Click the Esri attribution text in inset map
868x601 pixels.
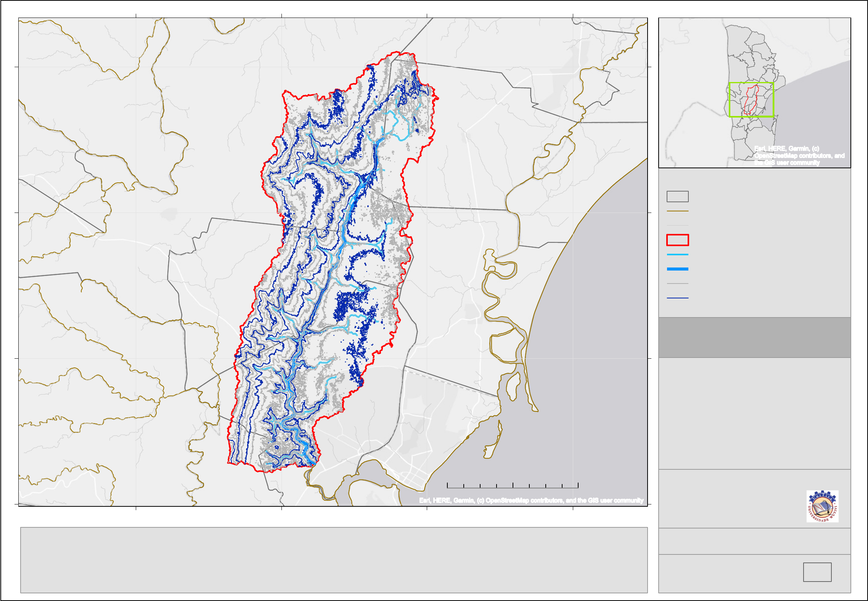(x=799, y=156)
